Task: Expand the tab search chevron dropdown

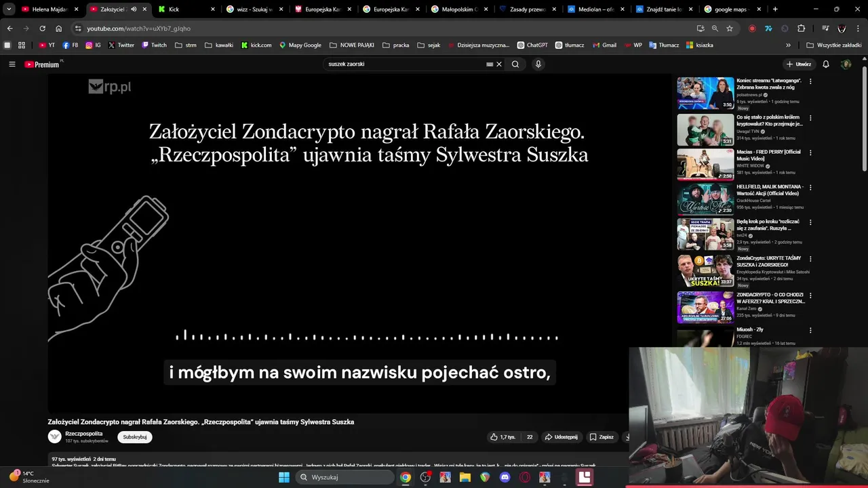Action: click(x=9, y=9)
